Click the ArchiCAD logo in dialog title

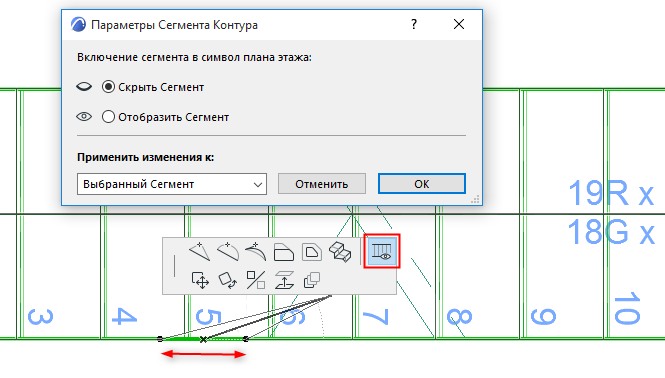click(x=78, y=24)
